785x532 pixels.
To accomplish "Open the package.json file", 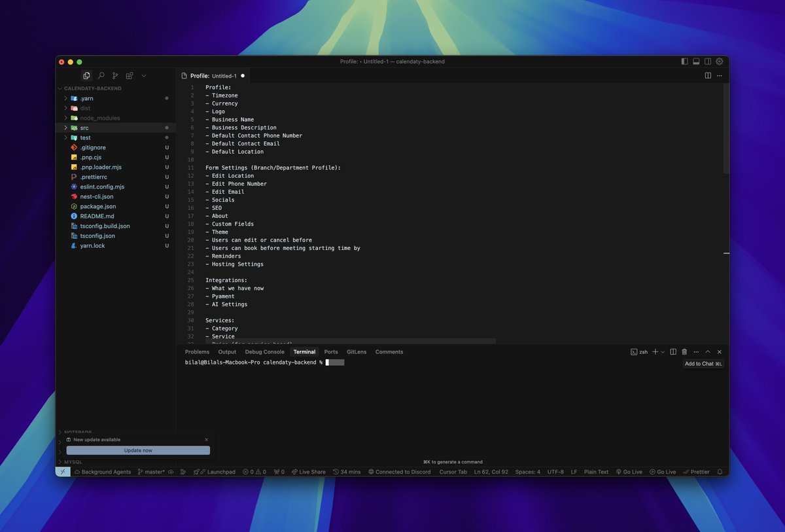I will (x=98, y=206).
